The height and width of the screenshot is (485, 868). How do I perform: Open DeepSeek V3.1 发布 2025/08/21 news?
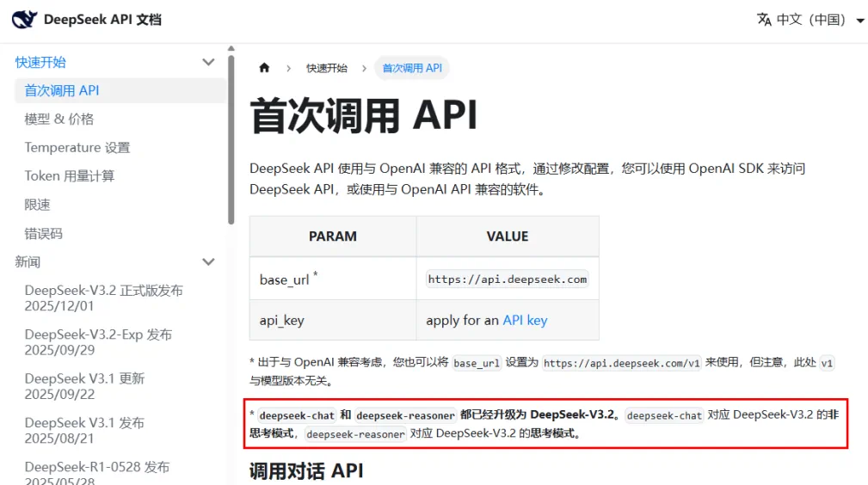point(84,431)
